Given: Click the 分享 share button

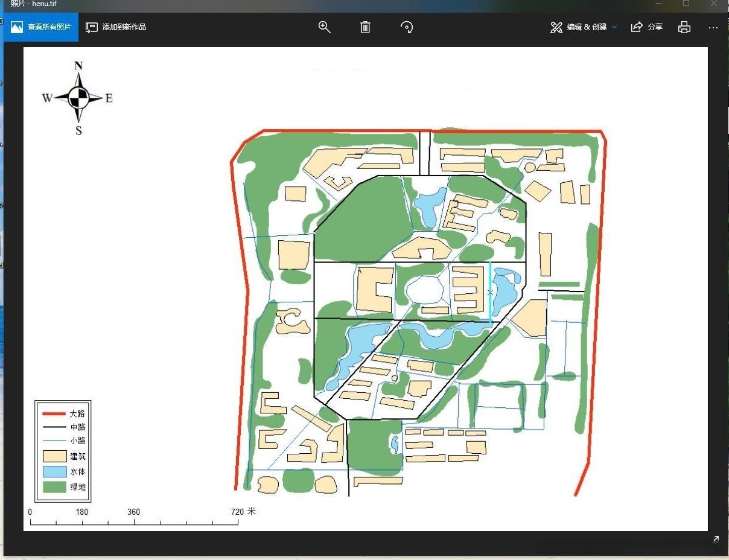Looking at the screenshot, I should pos(647,27).
